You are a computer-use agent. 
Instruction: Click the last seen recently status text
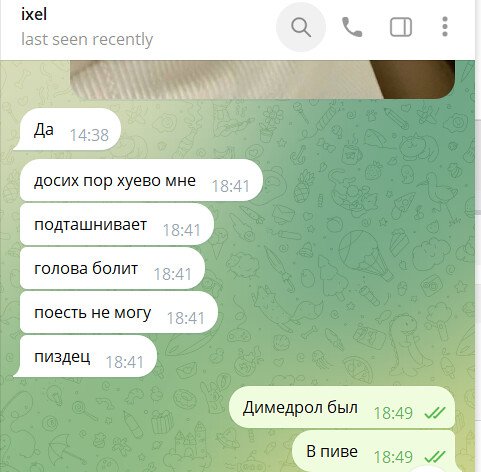87,39
